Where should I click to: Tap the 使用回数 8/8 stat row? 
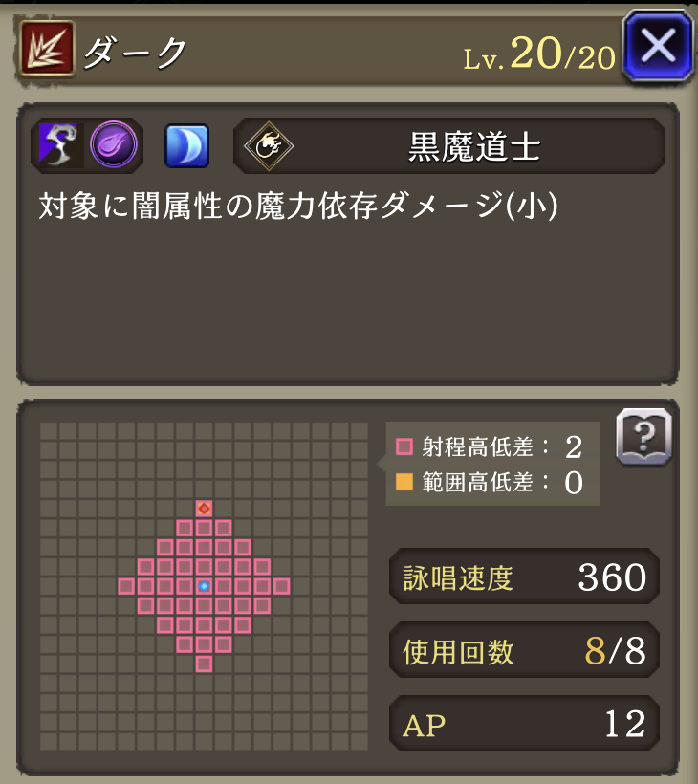524,650
